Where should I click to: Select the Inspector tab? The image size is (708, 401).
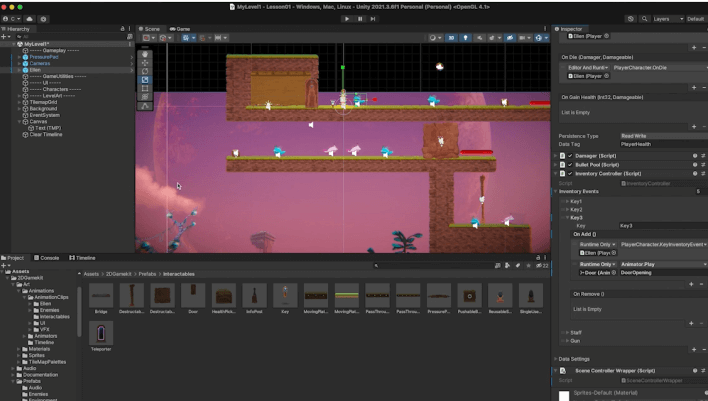[568, 29]
